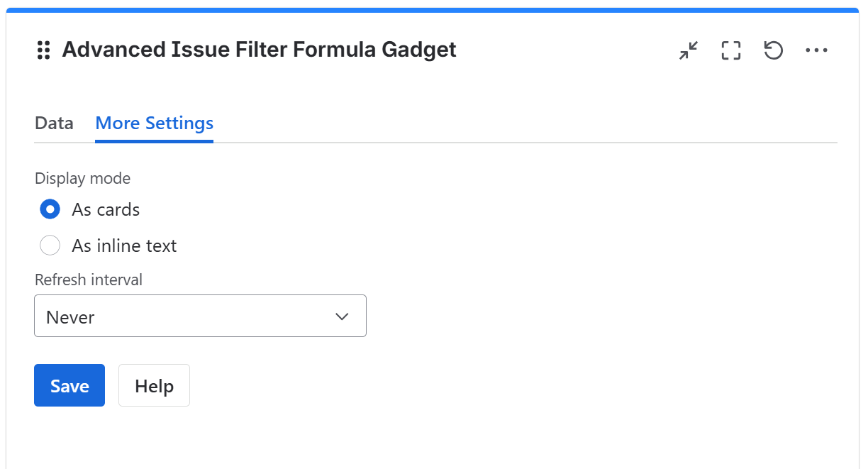This screenshot has height=469, width=868.
Task: Open the gadget's more options ellipsis menu
Action: coord(817,50)
